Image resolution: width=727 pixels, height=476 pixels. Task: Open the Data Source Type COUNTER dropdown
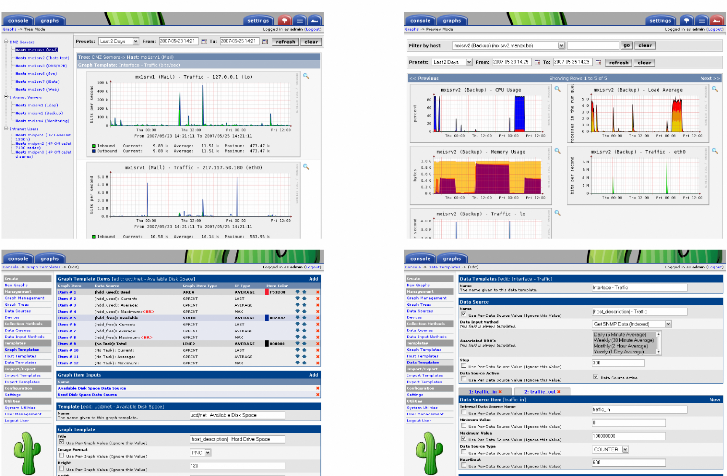click(x=611, y=449)
